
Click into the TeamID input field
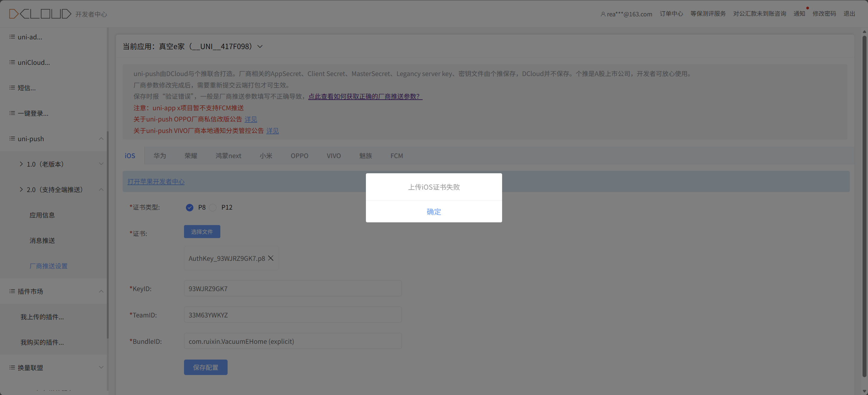tap(292, 315)
